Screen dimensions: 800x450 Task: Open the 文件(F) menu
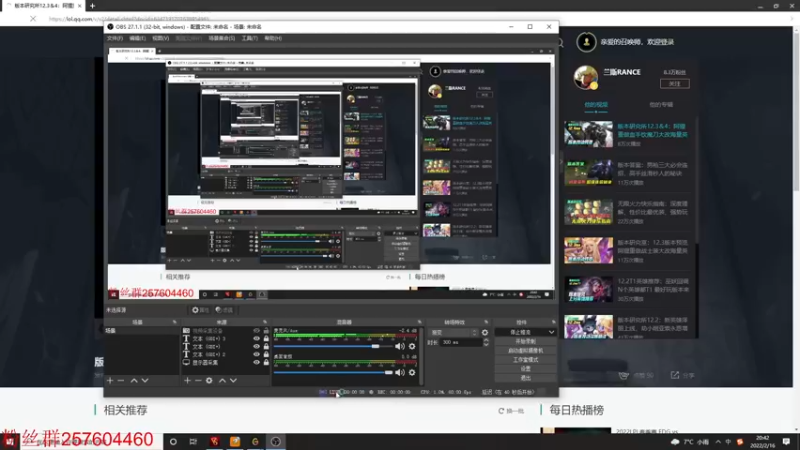(x=115, y=38)
